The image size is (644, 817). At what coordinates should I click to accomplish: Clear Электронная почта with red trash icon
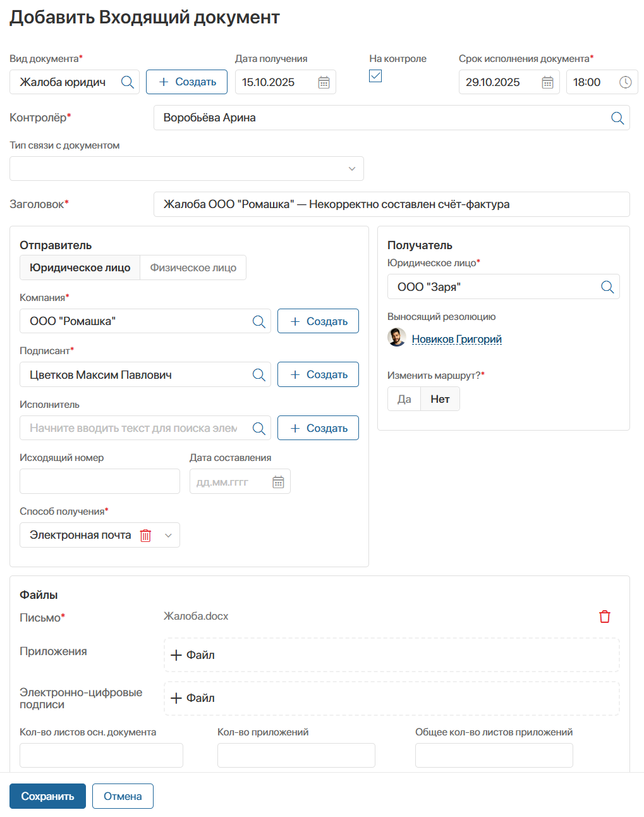145,536
